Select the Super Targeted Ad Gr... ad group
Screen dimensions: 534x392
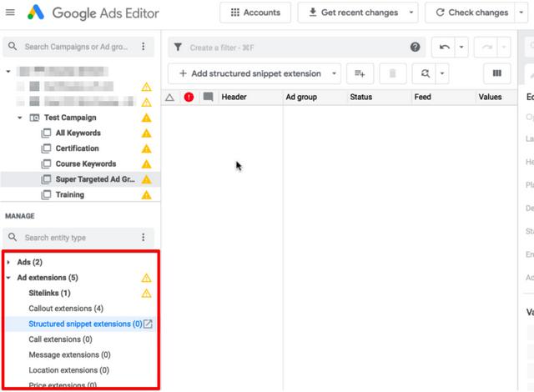95,179
